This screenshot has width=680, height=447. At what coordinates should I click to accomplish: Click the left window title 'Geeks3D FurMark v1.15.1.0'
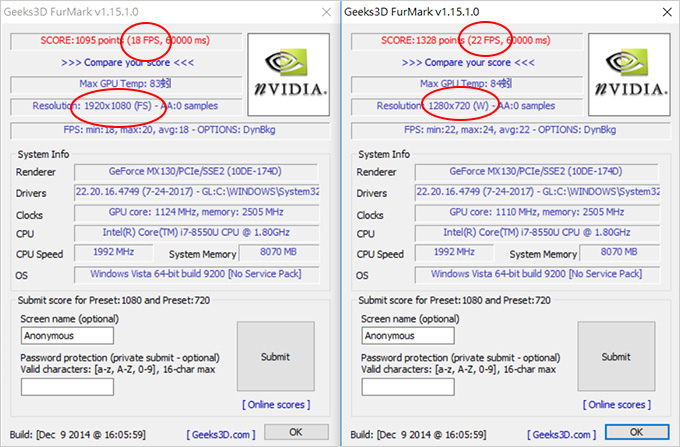71,12
